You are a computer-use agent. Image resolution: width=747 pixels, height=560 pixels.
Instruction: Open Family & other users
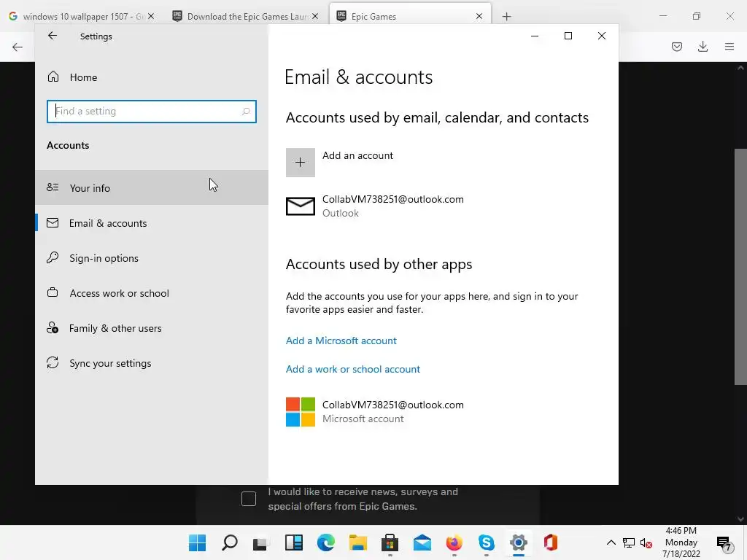(x=152, y=328)
